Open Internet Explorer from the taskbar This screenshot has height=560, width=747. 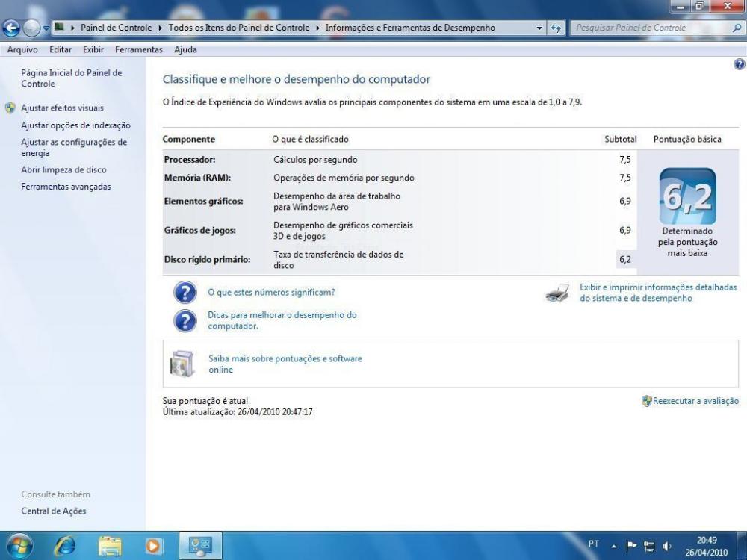tap(63, 546)
